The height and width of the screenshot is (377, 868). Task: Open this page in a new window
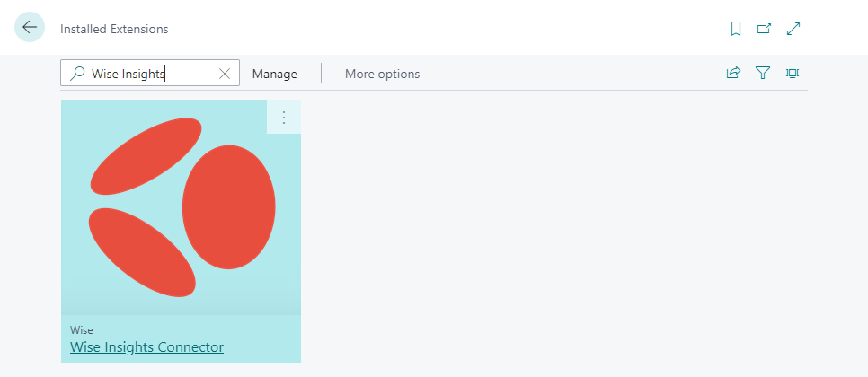pos(764,29)
